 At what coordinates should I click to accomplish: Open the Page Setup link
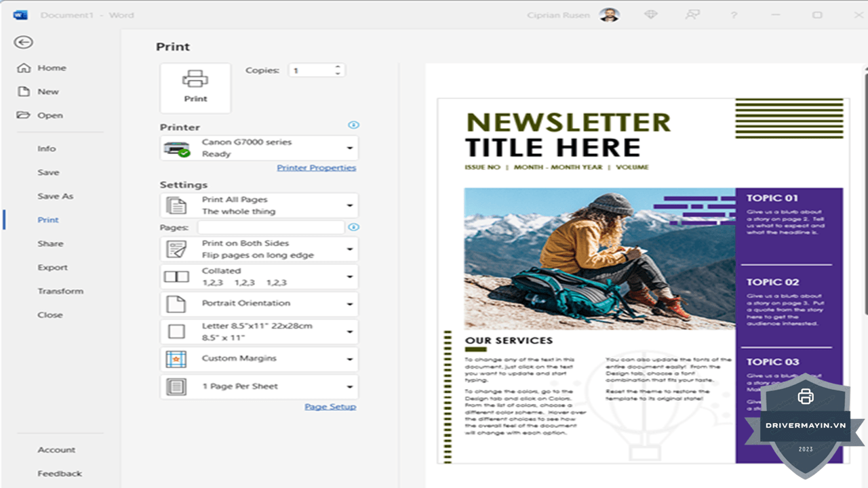tap(330, 407)
